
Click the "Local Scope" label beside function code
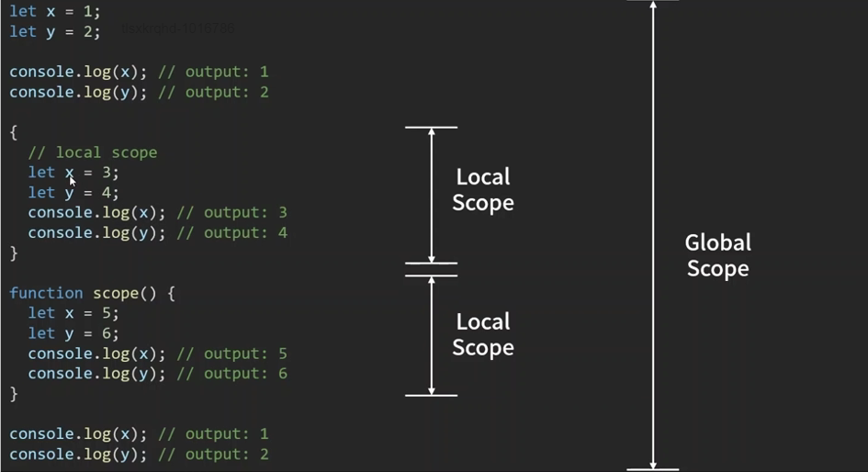pyautogui.click(x=483, y=335)
